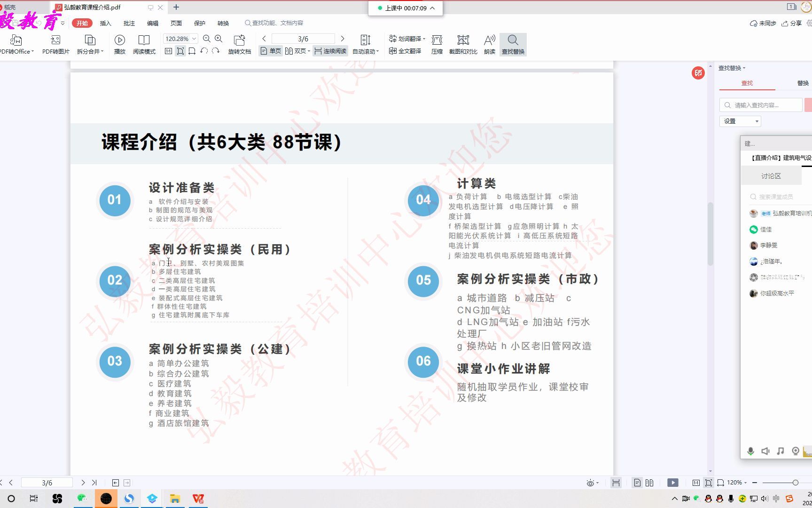
Task: Toggle 连续阅读 continuous reading
Action: 330,51
